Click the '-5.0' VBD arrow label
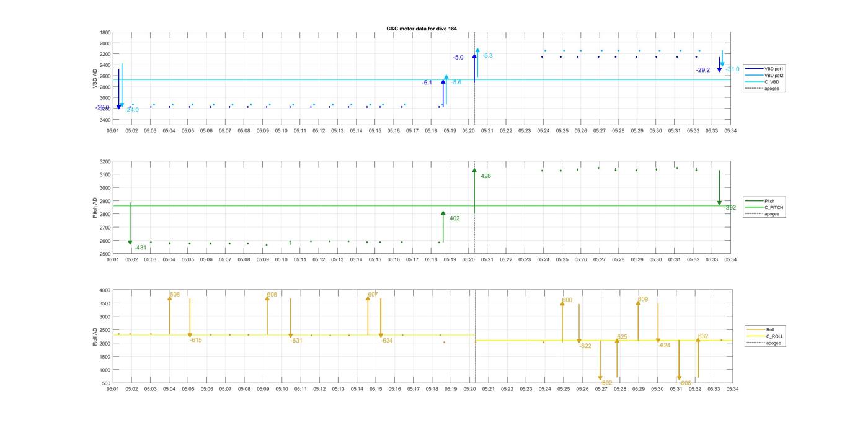868x430 pixels. pyautogui.click(x=458, y=58)
